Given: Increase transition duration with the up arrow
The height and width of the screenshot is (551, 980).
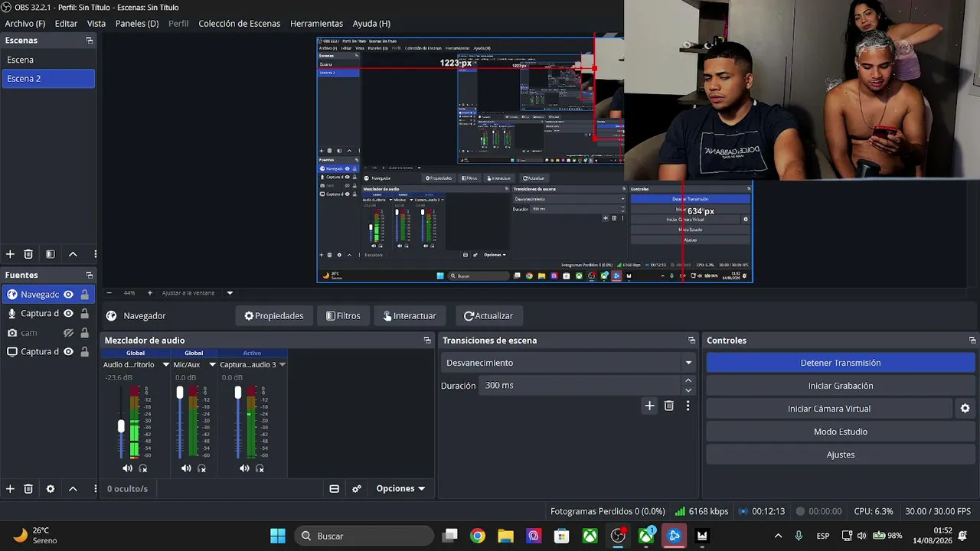Looking at the screenshot, I should point(688,380).
